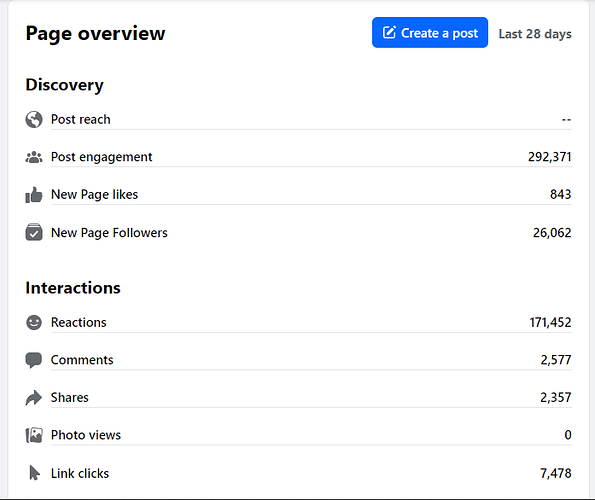This screenshot has width=595, height=500.
Task: Click the Link clicks value 7,478
Action: point(556,473)
